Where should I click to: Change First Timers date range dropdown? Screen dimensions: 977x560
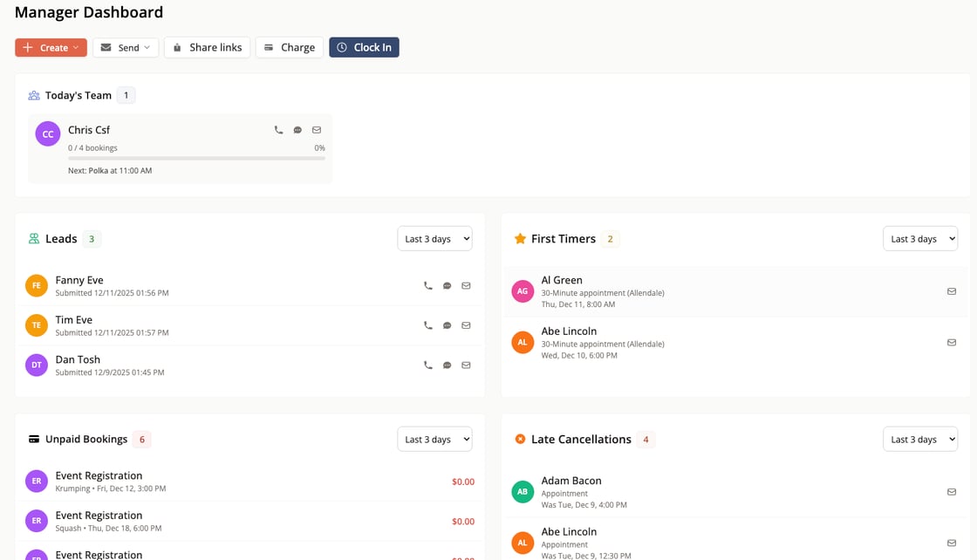pyautogui.click(x=920, y=239)
